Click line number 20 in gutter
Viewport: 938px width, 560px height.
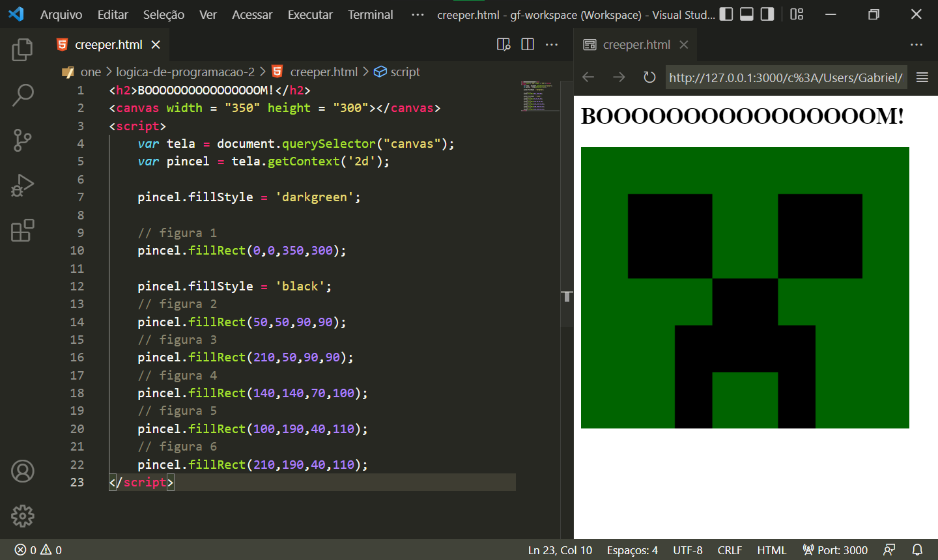pyautogui.click(x=77, y=428)
